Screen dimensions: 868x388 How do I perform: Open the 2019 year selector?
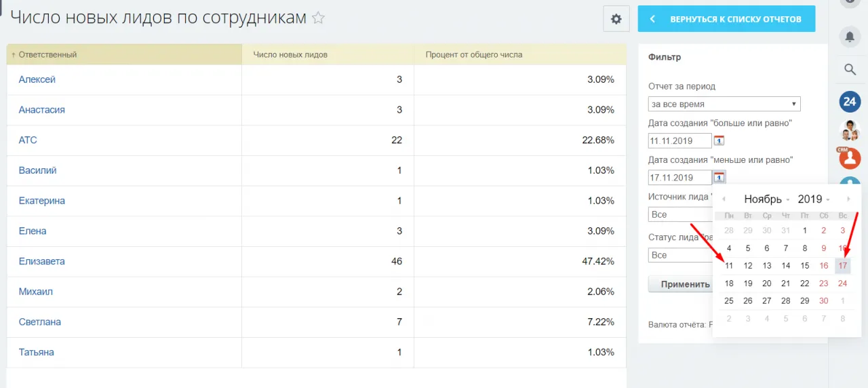pos(813,199)
